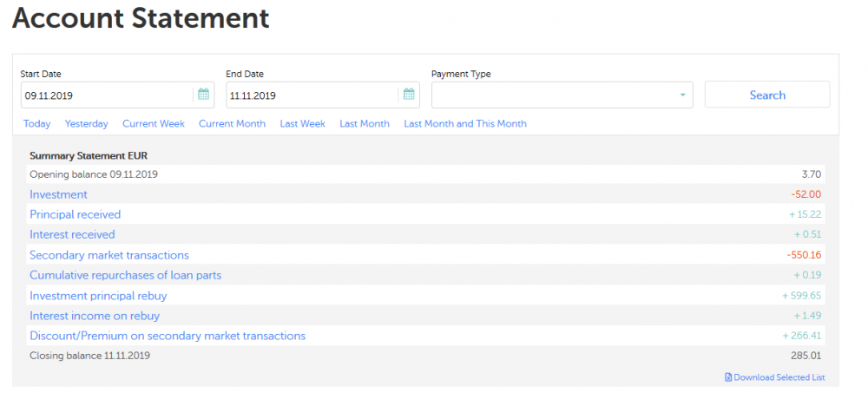
Task: Pick the Last Week date range
Action: tap(302, 123)
